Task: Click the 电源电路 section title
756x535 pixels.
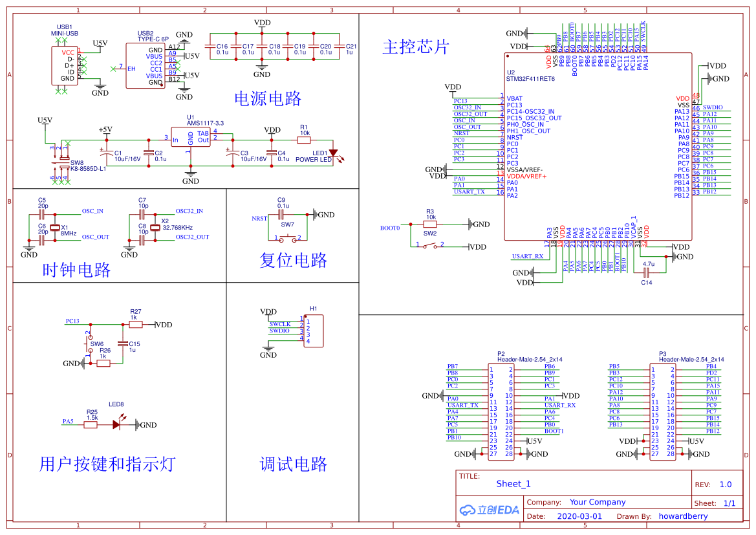Action: coord(268,98)
